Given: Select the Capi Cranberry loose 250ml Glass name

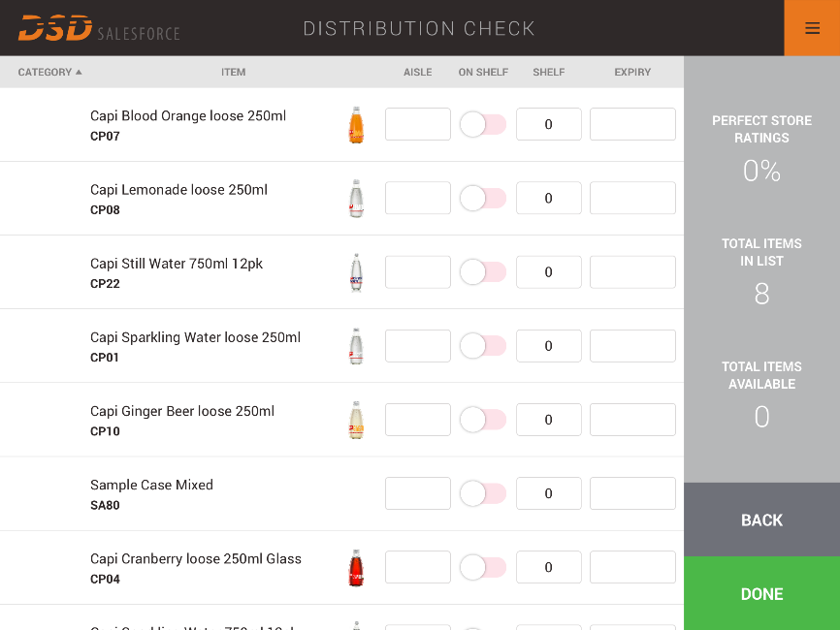Looking at the screenshot, I should pos(196,559).
